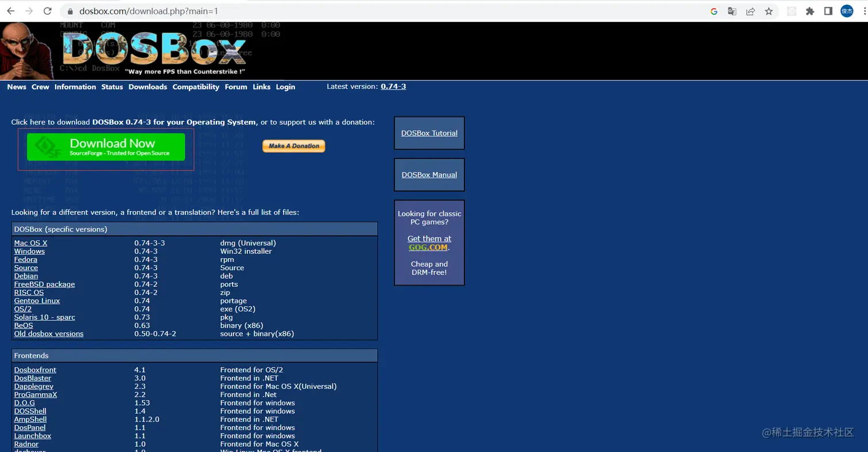Open the Old dosbox versions link
Viewport: 868px width, 452px height.
[x=49, y=334]
